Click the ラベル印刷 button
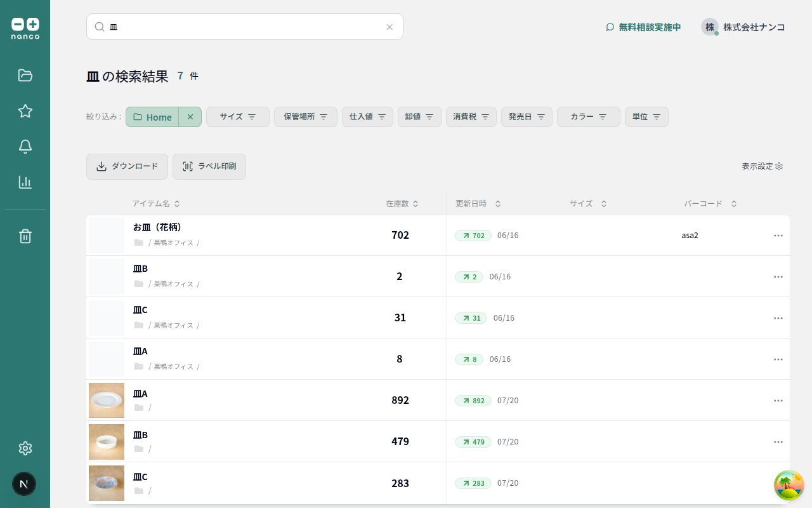 [x=209, y=166]
